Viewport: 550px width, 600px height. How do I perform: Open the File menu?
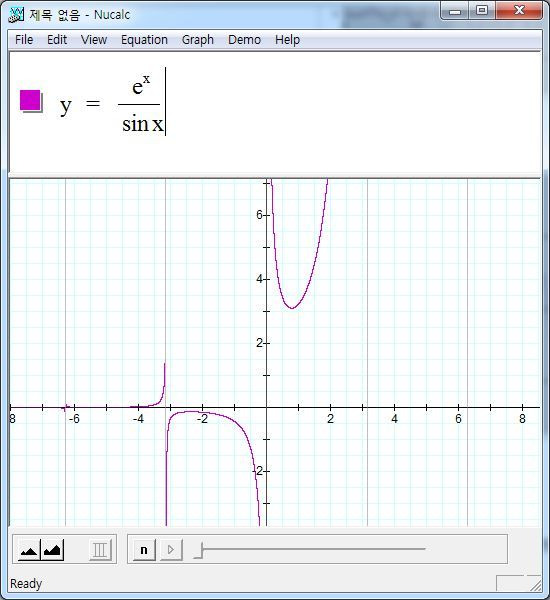coord(24,40)
